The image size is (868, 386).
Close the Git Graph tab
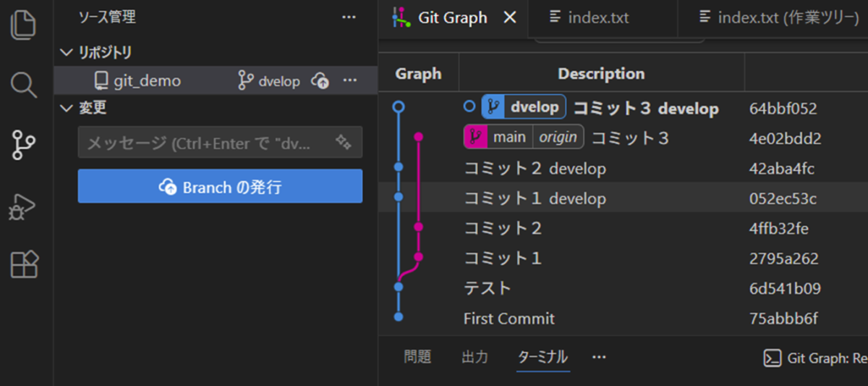click(x=510, y=17)
